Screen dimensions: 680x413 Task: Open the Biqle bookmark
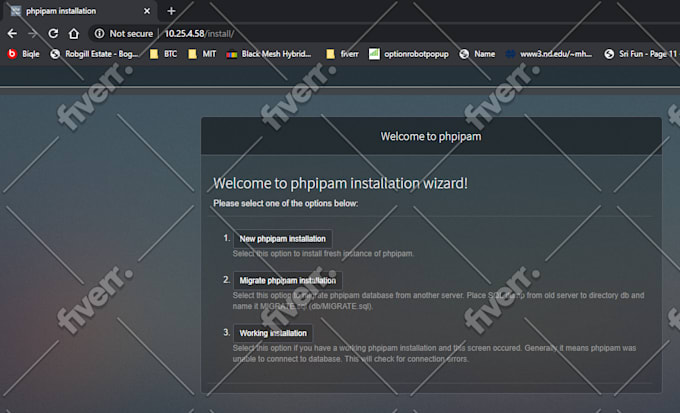click(x=26, y=54)
